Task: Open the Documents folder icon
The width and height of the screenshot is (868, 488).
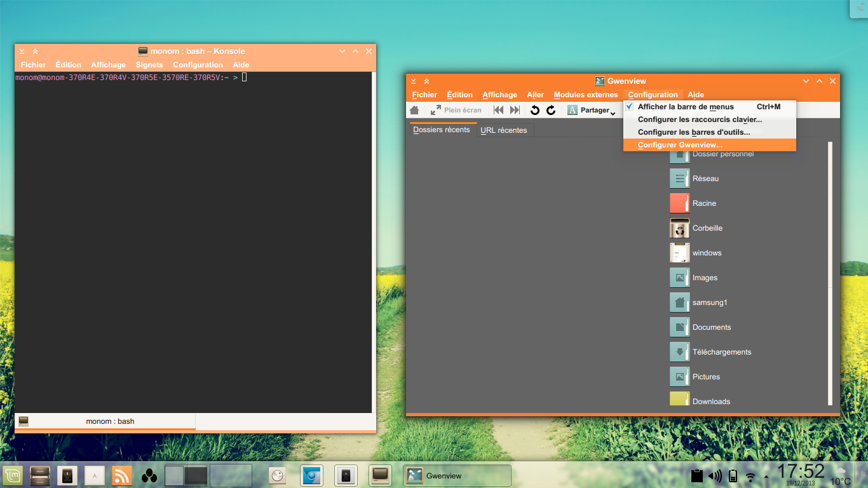Action: click(679, 327)
